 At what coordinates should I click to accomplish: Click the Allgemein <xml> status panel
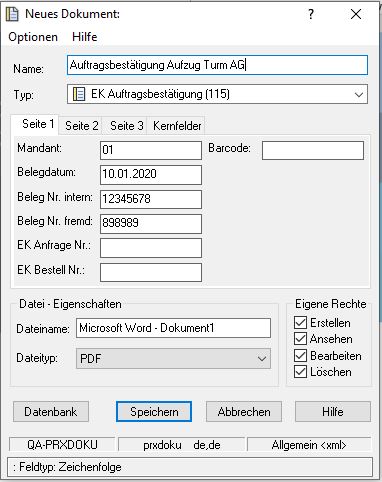pyautogui.click(x=309, y=445)
